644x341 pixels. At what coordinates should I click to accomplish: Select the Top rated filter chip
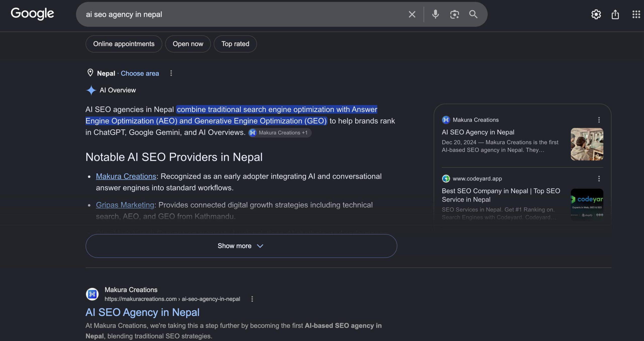click(x=235, y=44)
